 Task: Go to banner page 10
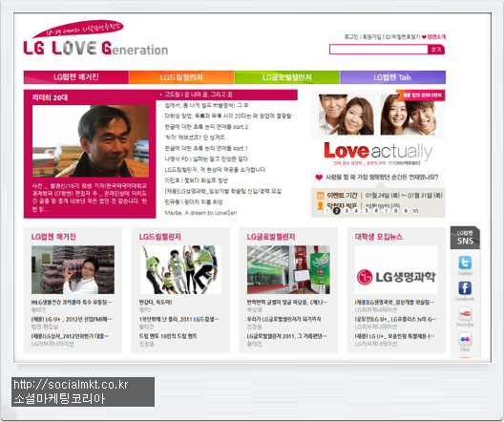[x=415, y=211]
